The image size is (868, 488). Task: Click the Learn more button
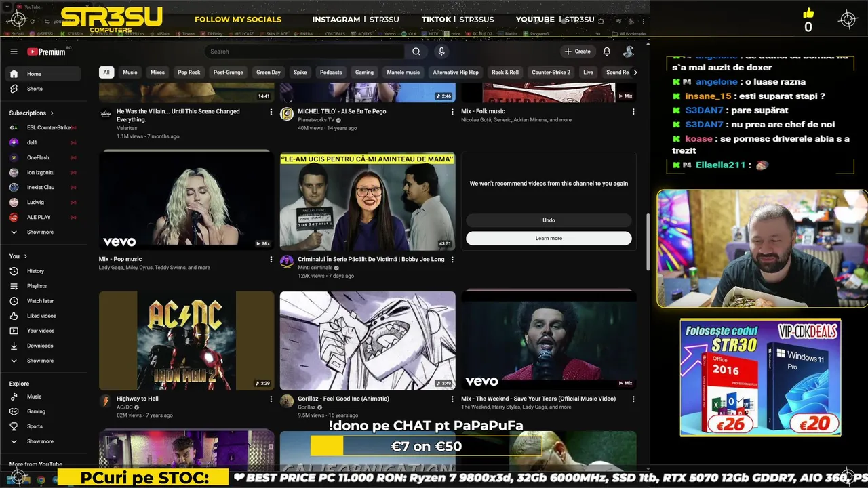(549, 238)
